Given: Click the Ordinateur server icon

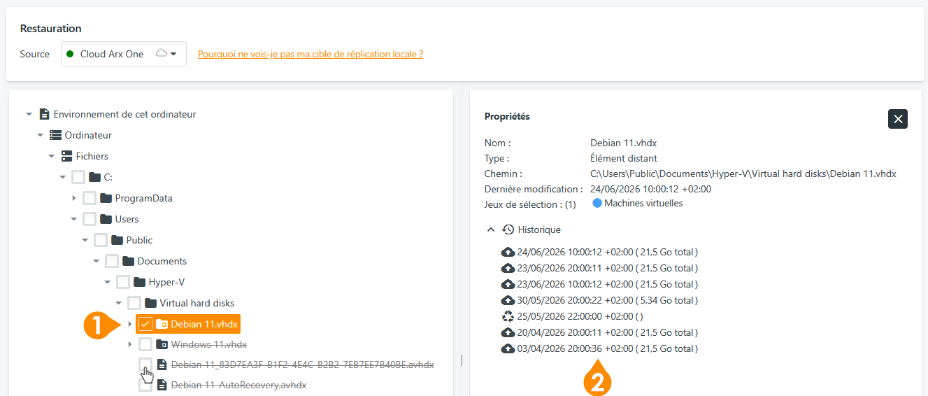Looking at the screenshot, I should click(x=55, y=135).
